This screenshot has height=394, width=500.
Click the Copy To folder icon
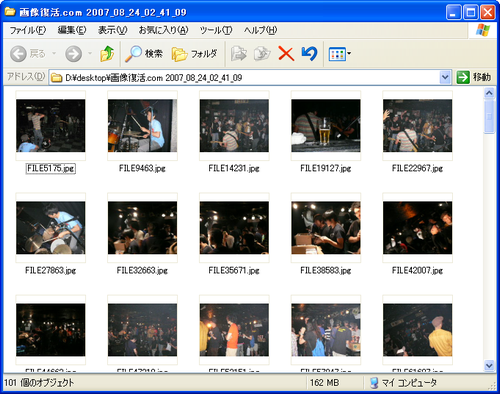(x=262, y=54)
